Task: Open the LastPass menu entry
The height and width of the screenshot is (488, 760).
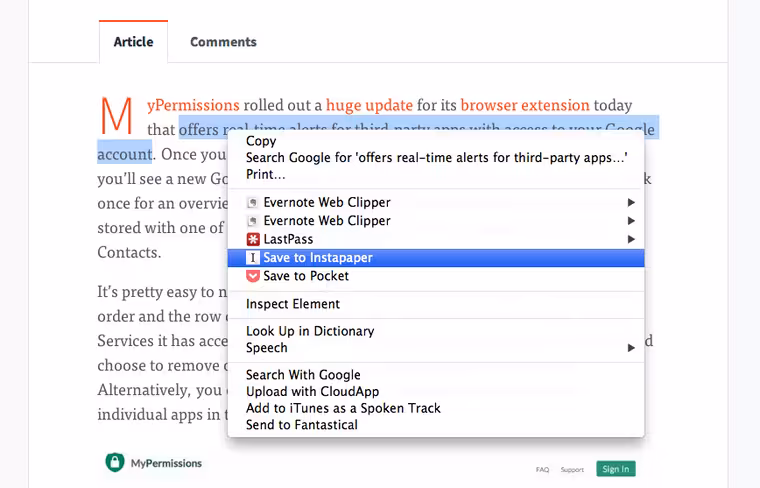Action: (436, 239)
